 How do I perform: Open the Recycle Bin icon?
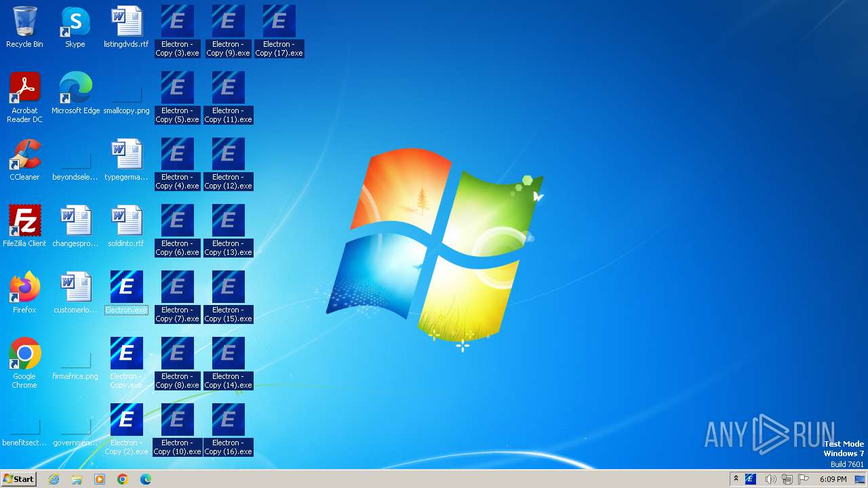tap(24, 27)
